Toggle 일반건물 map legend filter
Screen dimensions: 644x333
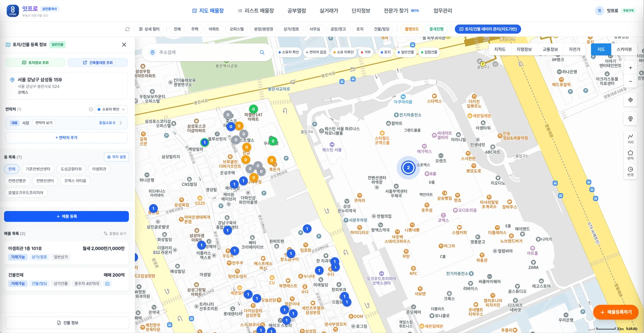click(x=406, y=52)
